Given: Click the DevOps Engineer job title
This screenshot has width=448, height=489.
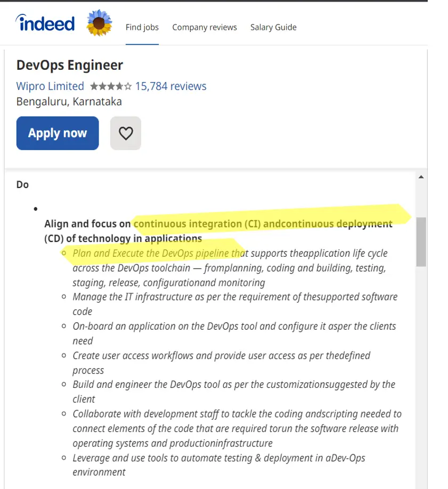Looking at the screenshot, I should pos(70,66).
